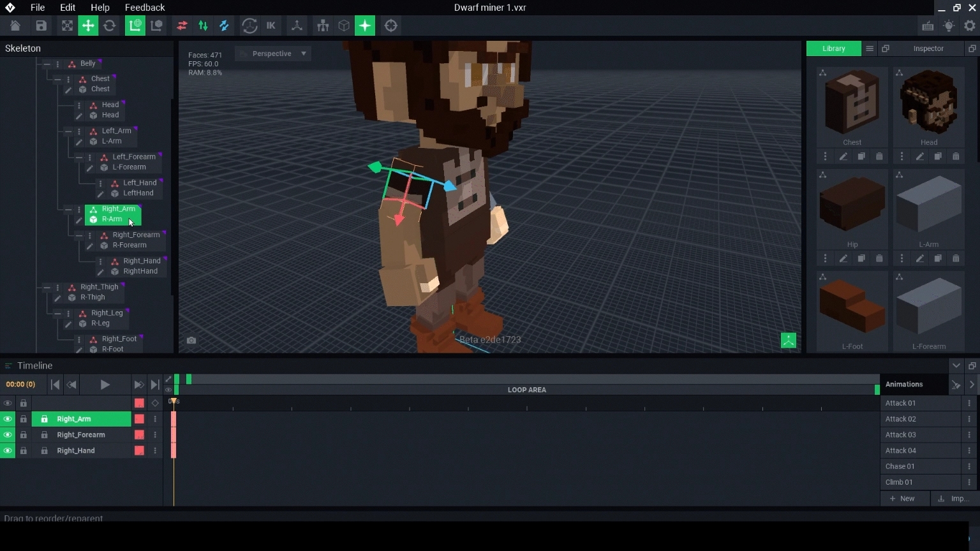Select the Attack 03 animation
980x551 pixels.
tap(900, 435)
